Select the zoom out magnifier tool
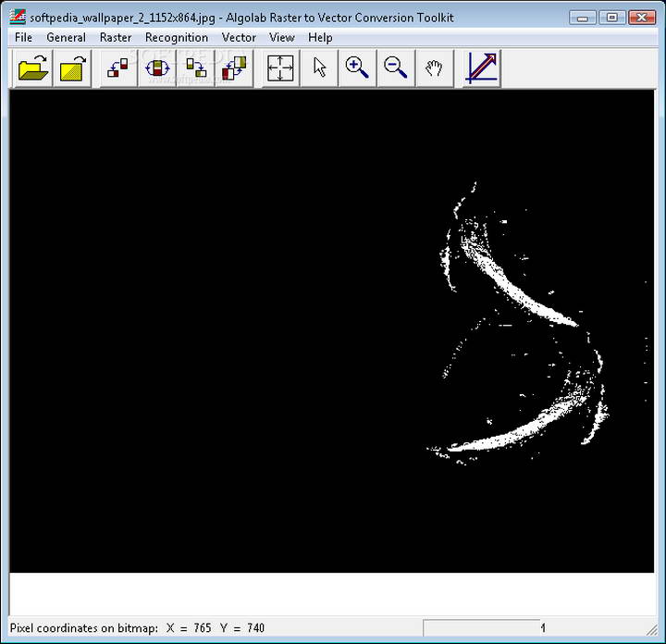Viewport: 666px width, 644px height. (x=396, y=68)
